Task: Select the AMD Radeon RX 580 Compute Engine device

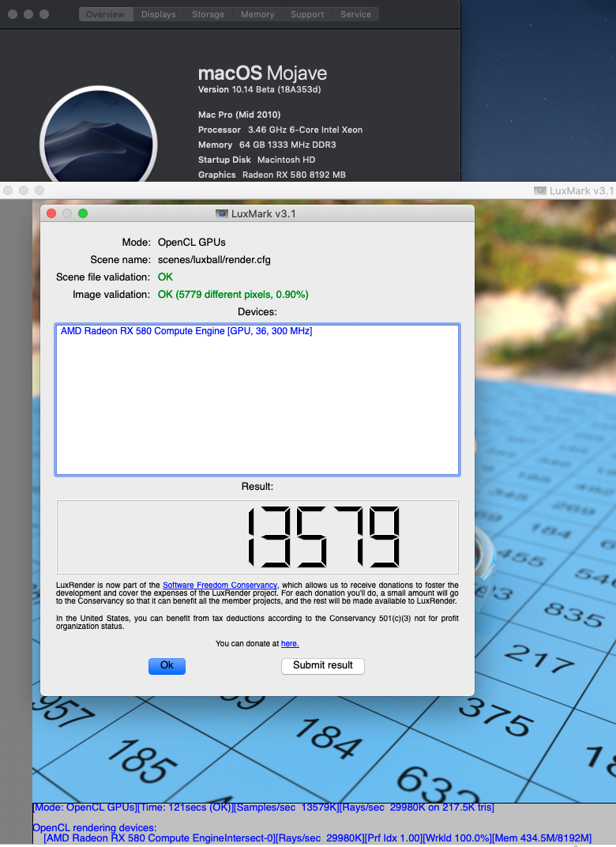Action: (x=186, y=330)
